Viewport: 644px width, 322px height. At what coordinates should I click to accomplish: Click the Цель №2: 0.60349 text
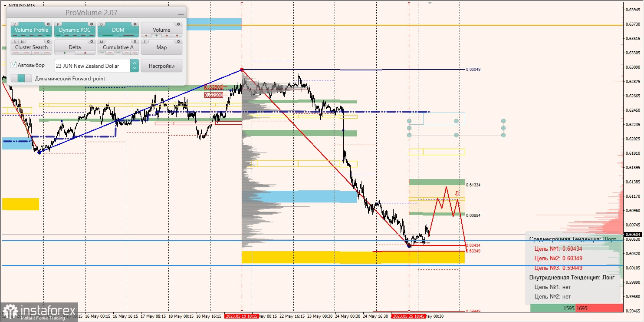pos(559,258)
